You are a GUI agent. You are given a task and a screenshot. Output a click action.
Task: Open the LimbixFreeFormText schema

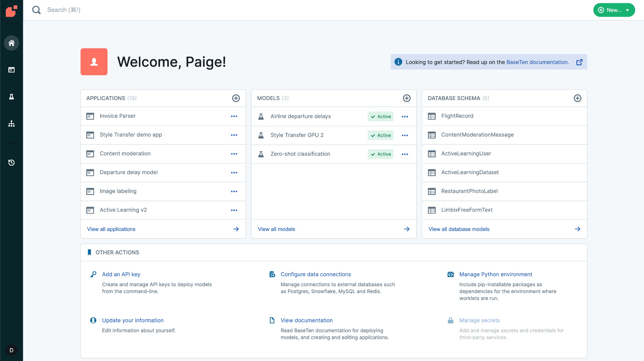[505, 210]
